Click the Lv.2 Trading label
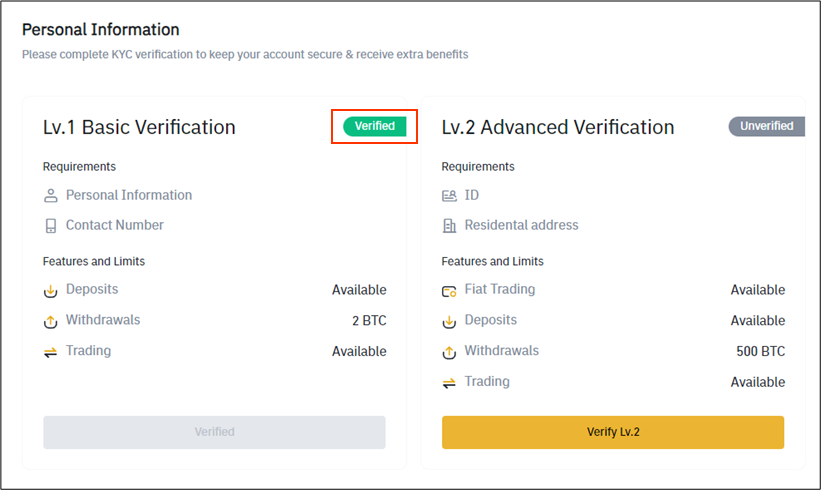This screenshot has height=490, width=821. click(487, 382)
